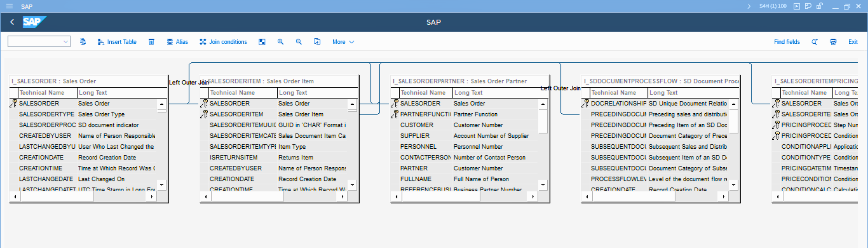Click the back arrow beside SAP logo
Screen dimensions: 868x248
(12, 22)
